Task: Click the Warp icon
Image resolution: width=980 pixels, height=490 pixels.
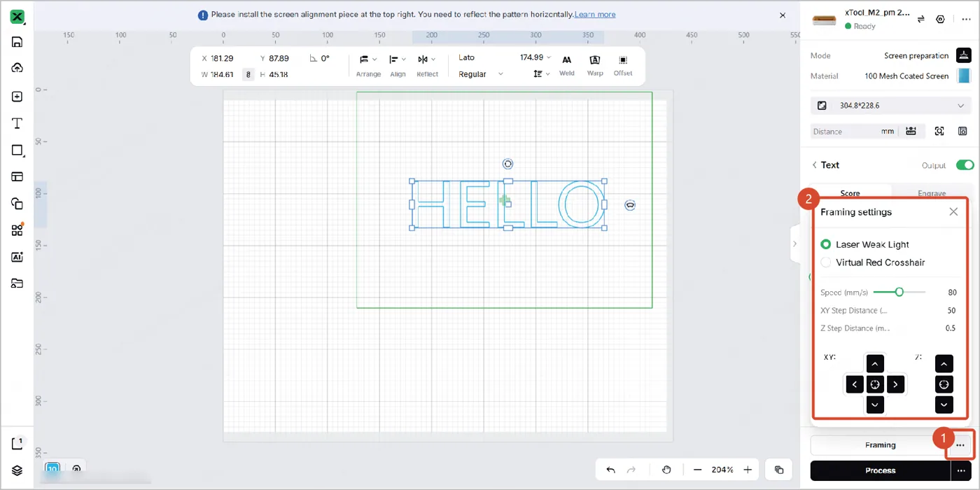Action: click(x=595, y=60)
